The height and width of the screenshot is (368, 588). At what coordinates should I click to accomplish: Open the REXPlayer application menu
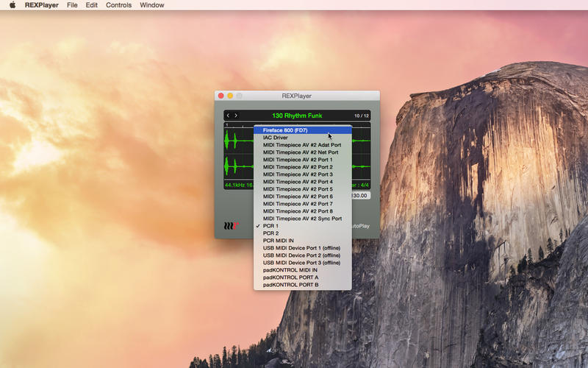coord(42,5)
